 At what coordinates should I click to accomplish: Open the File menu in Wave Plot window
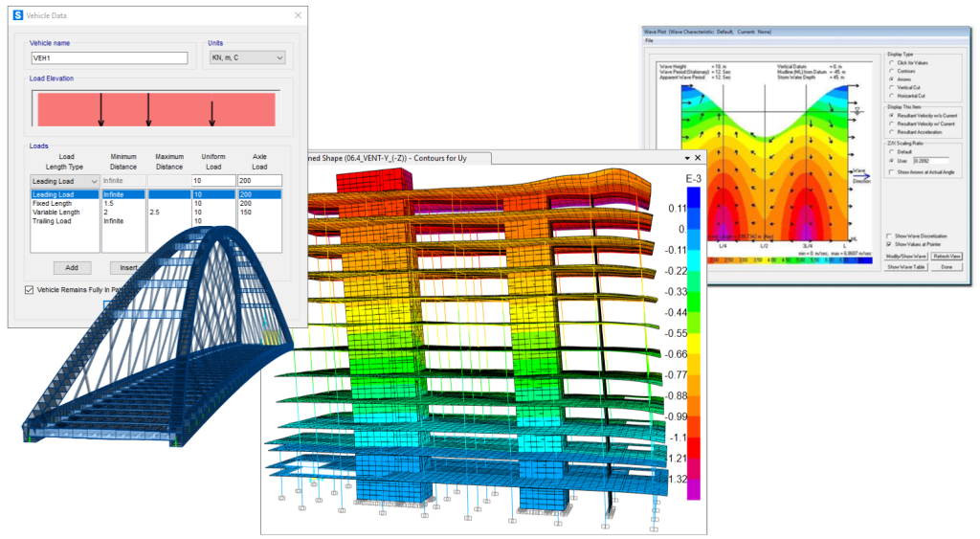point(649,40)
